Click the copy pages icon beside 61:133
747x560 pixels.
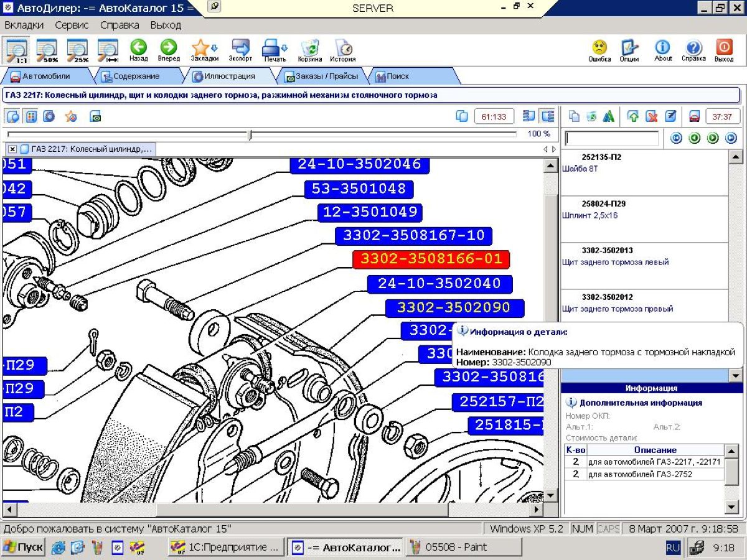[462, 116]
